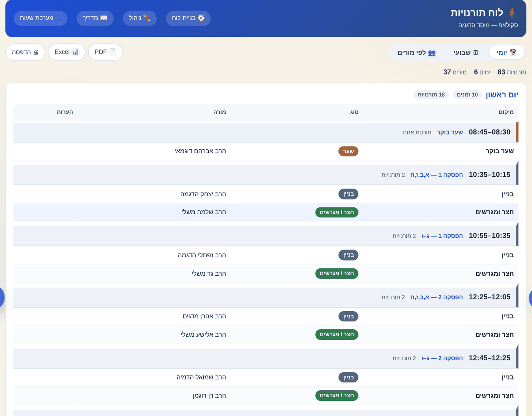Viewport: 532px width, 416px height.
Task: Switch to the "שבועי" weekly view tab
Action: tap(466, 52)
